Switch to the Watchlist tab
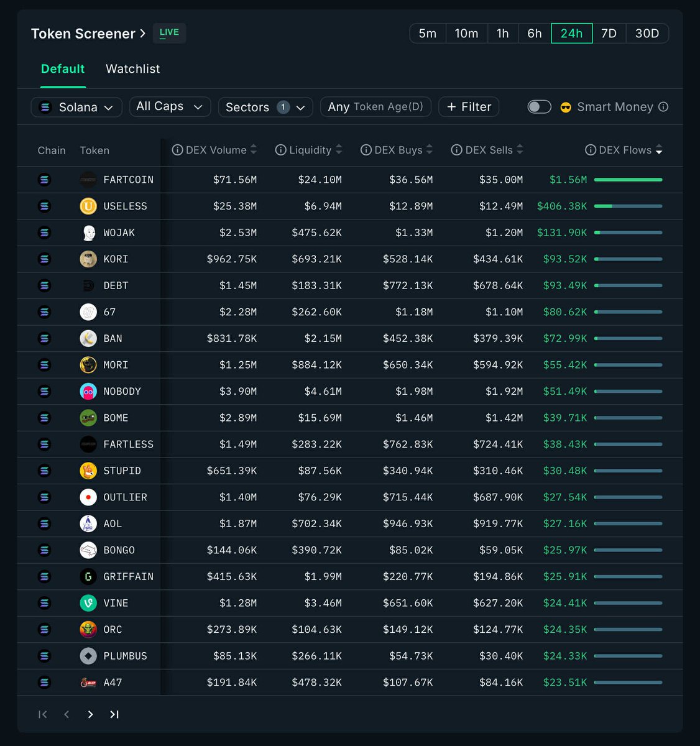The height and width of the screenshot is (746, 700). pyautogui.click(x=133, y=69)
